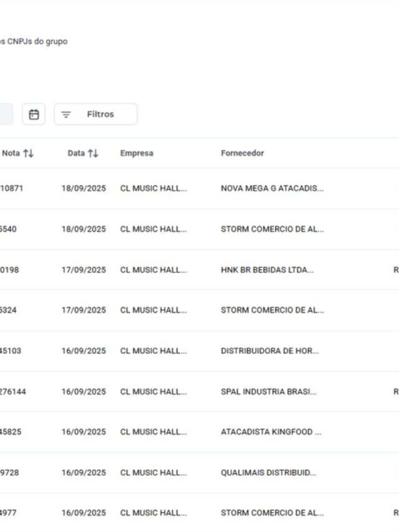This screenshot has width=399, height=532.
Task: Click the Filtros filter icon
Action: point(66,115)
